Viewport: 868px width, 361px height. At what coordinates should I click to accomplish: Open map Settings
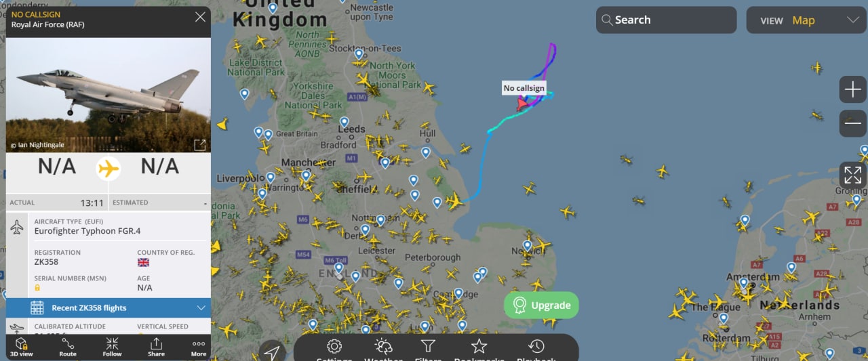coord(334,350)
